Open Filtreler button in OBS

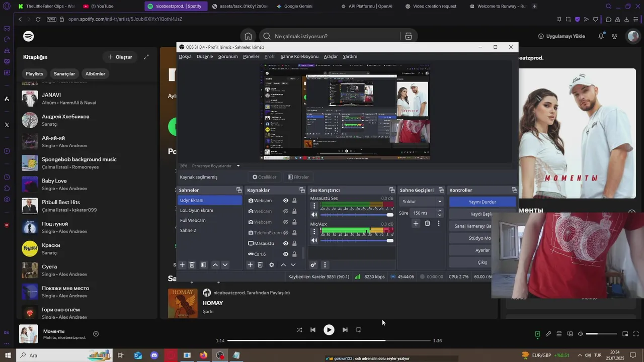coord(298,177)
